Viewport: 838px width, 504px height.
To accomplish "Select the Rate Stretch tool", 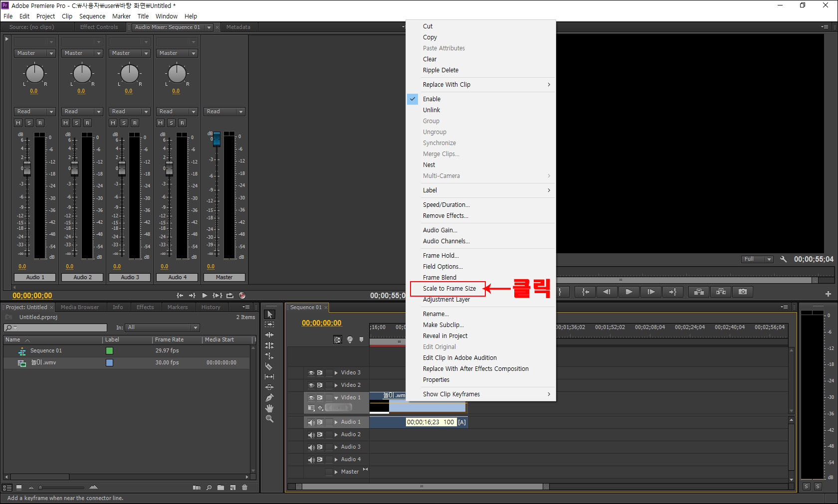I will click(269, 356).
